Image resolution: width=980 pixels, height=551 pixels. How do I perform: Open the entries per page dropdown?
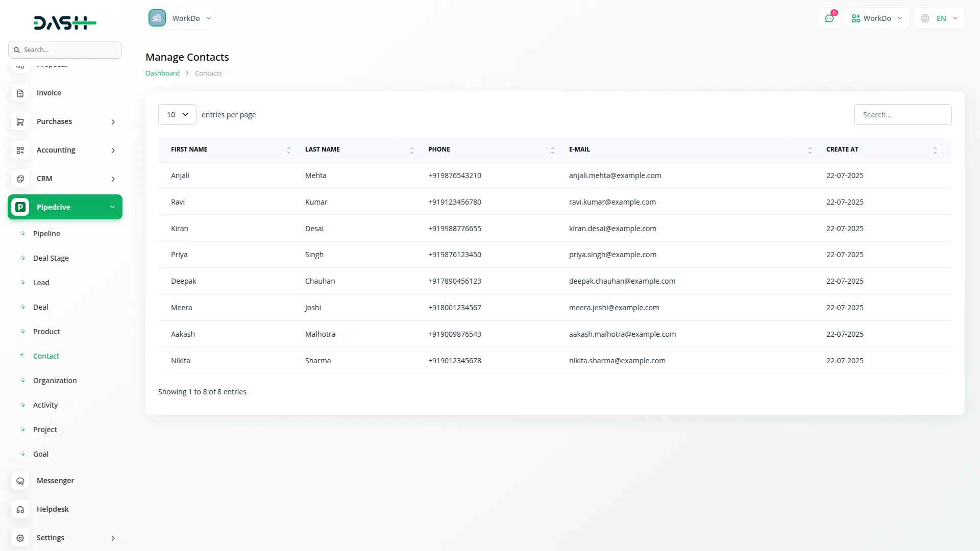(177, 114)
